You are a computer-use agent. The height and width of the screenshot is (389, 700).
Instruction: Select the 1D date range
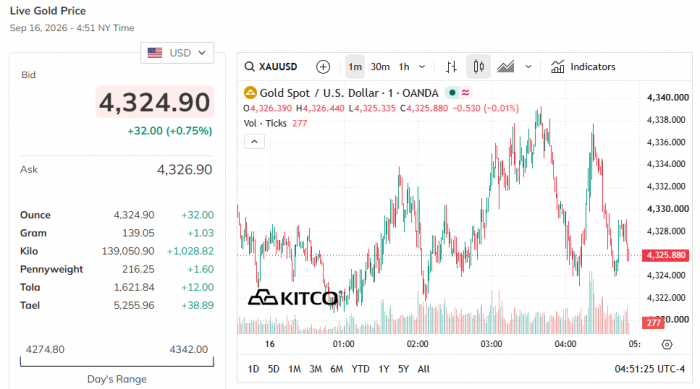[x=253, y=369]
